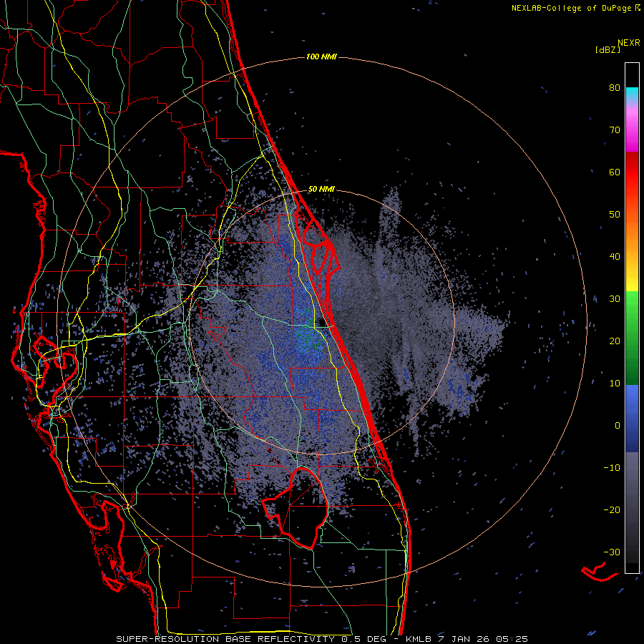
Task: Click the NEXLAB-College of DuPage watermark text
Action: tap(575, 8)
